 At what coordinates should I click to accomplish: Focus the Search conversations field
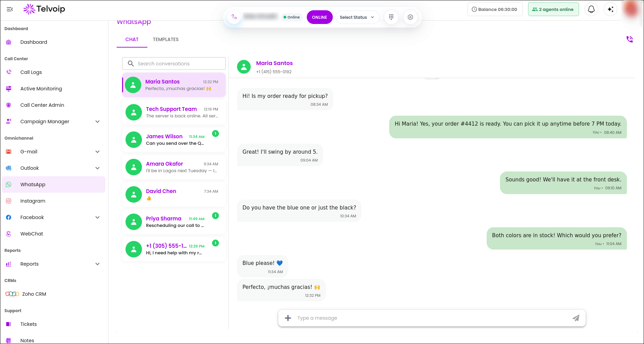[174, 64]
